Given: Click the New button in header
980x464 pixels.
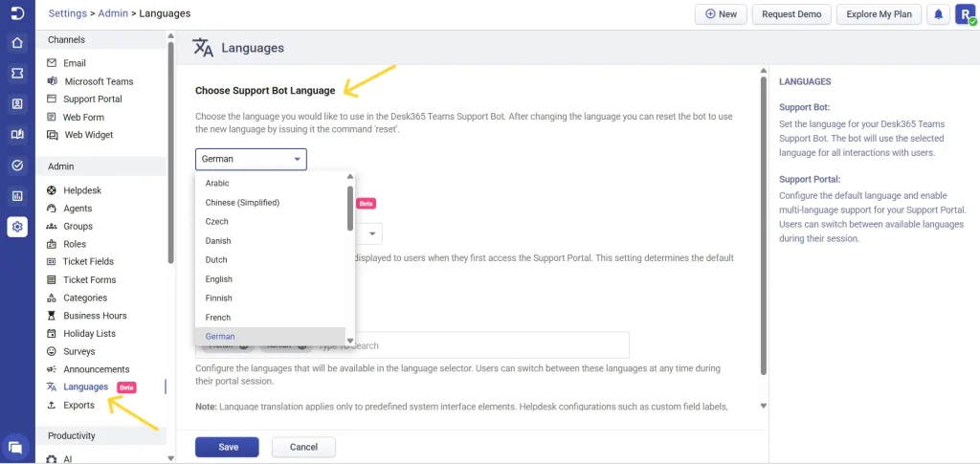Looking at the screenshot, I should [721, 13].
